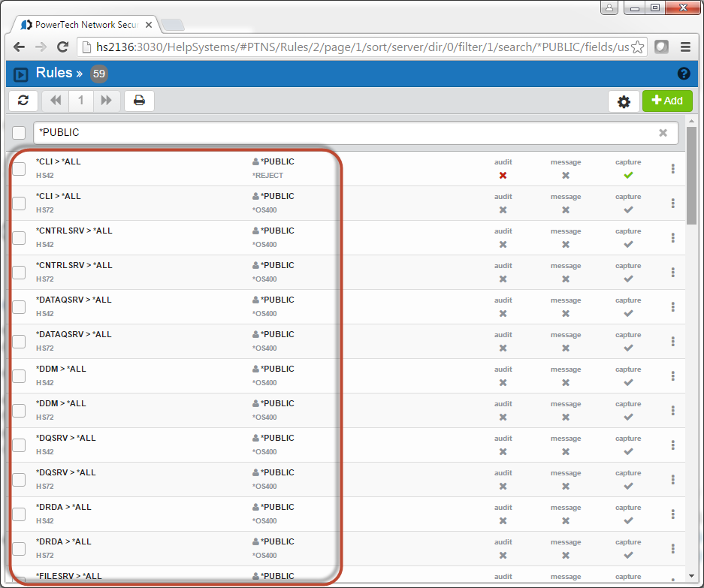Go to next page arrow
Screen dimensions: 704x588
click(106, 101)
